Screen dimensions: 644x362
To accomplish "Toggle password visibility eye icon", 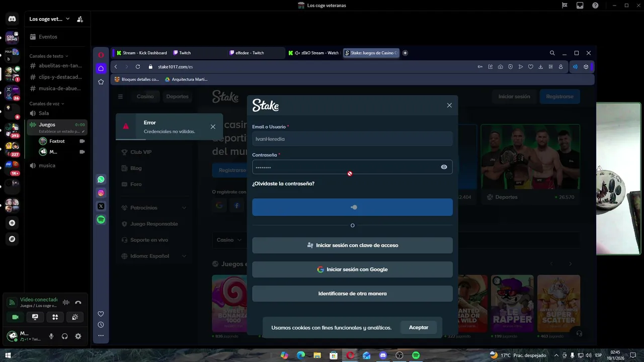I will click(444, 167).
